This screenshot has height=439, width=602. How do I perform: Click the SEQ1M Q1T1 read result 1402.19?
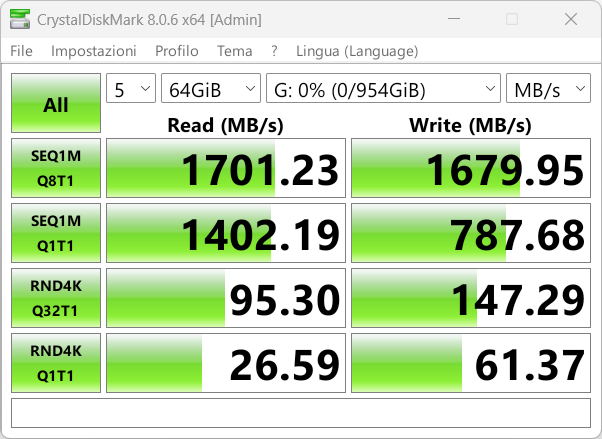click(x=226, y=233)
